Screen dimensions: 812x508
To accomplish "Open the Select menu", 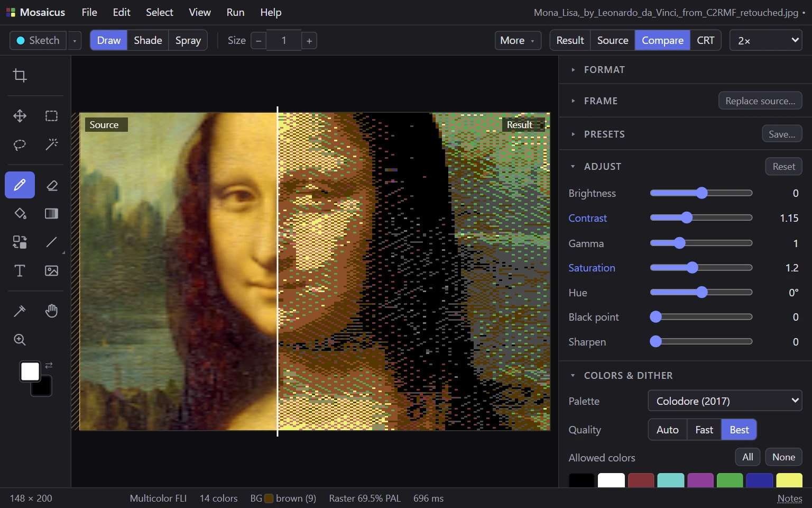I will coord(159,12).
